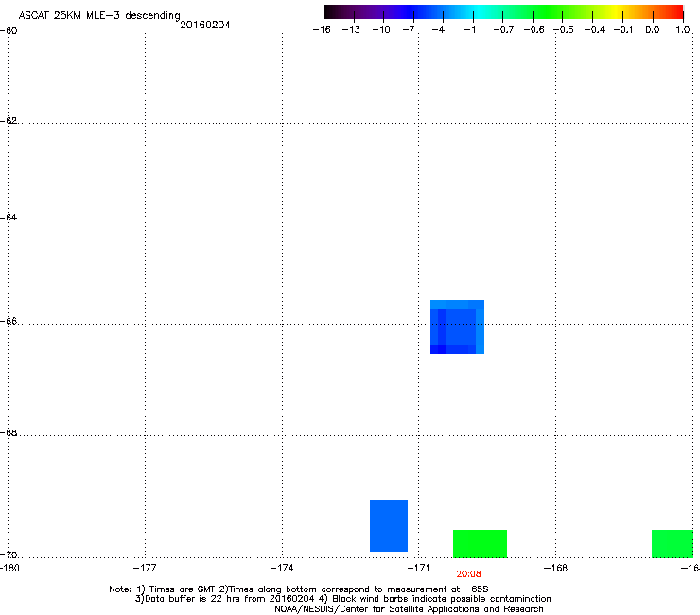Click the latitude axis label -64
Screen dimensions: 700x615
9,217
